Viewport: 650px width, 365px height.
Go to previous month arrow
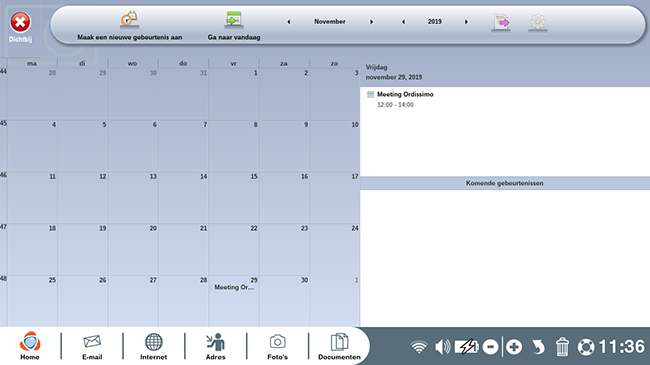click(289, 22)
